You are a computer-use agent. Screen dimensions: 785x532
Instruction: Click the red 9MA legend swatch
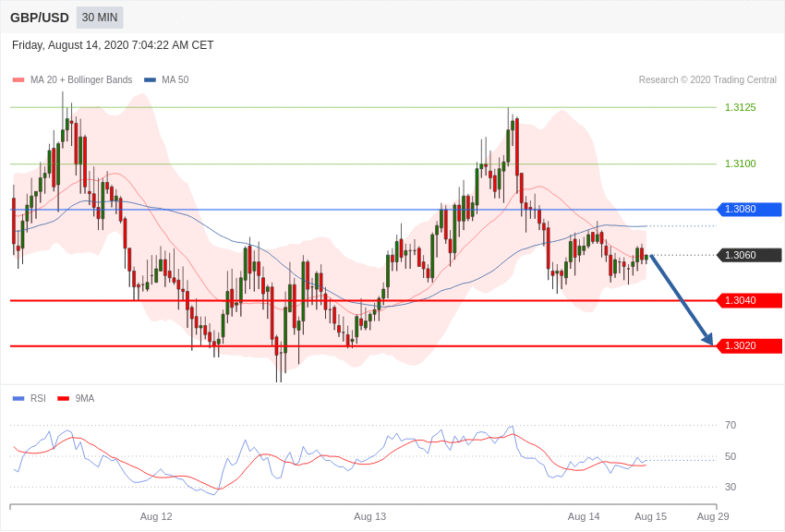[x=63, y=398]
